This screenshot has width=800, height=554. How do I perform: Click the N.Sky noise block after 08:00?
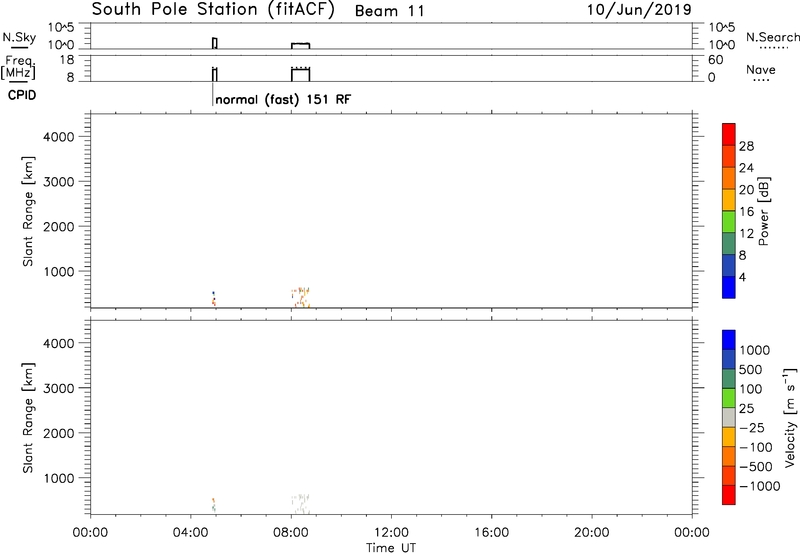pyautogui.click(x=301, y=46)
